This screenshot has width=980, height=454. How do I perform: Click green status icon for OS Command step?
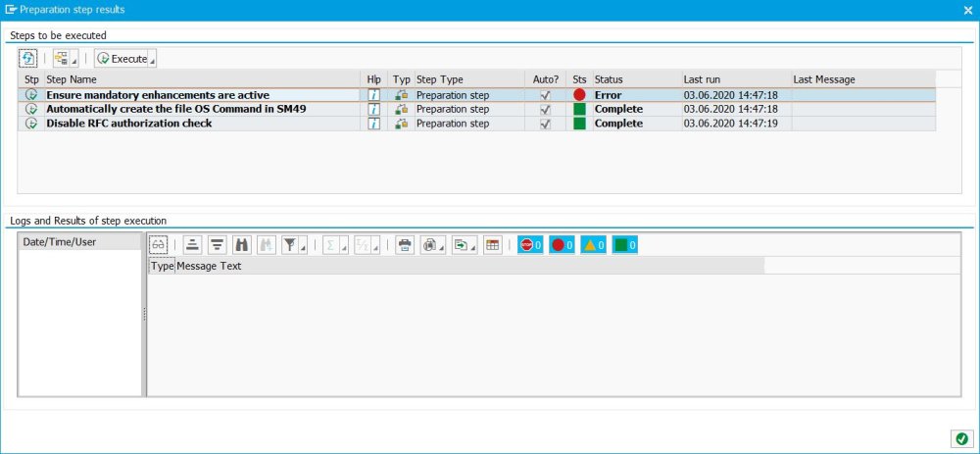pos(579,109)
